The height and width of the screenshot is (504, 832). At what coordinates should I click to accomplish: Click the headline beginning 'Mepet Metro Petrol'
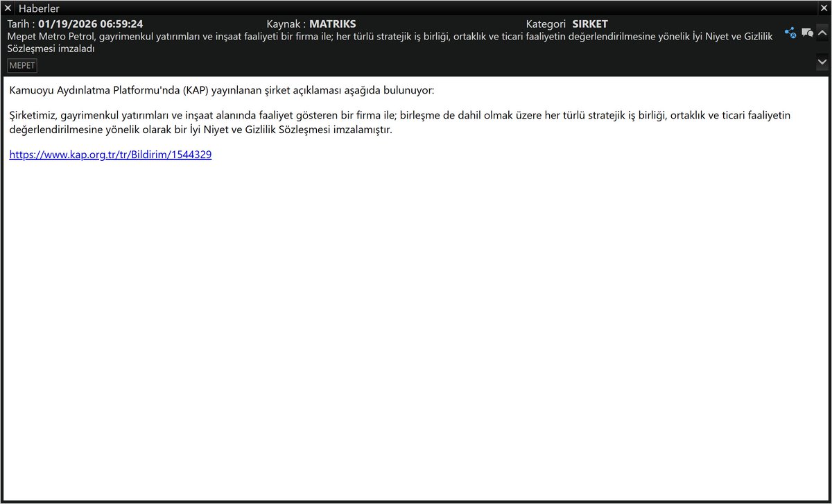tap(390, 42)
